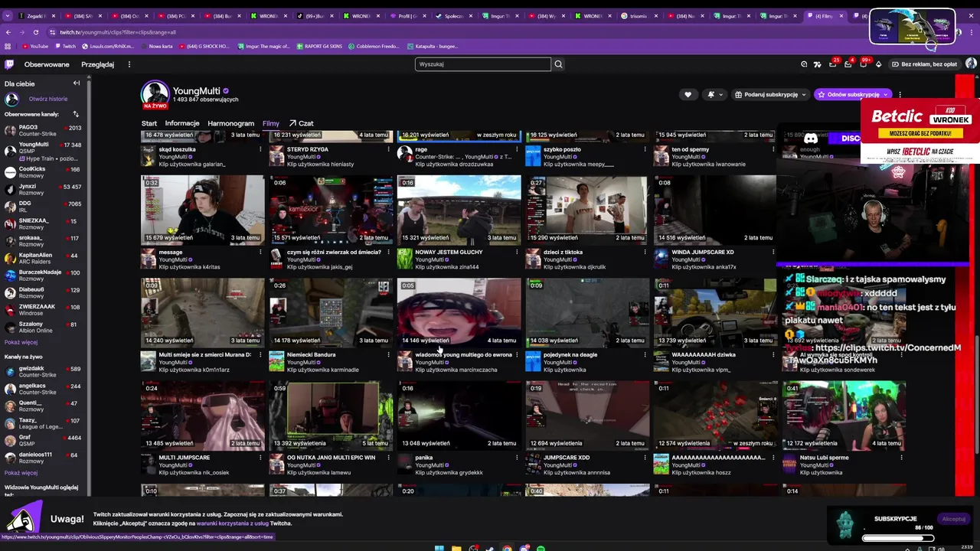The width and height of the screenshot is (980, 551).
Task: Switch to the Start tab
Action: click(x=149, y=123)
